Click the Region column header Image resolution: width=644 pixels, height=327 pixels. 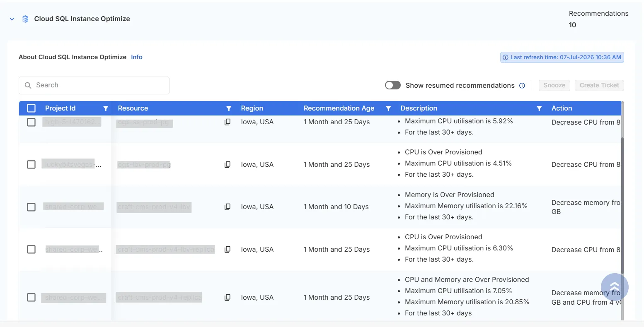[x=252, y=108]
